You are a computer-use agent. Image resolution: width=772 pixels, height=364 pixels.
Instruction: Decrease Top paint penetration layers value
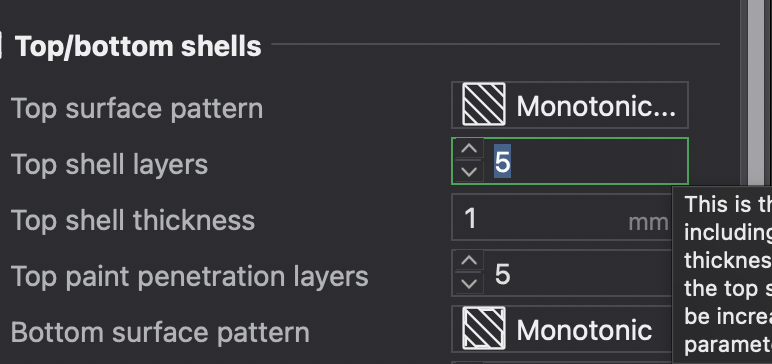click(469, 283)
